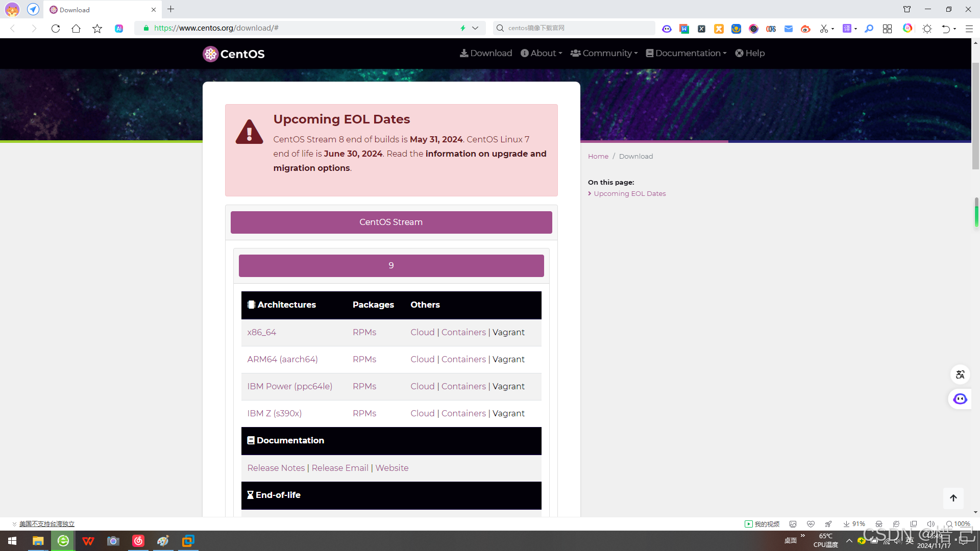Jump to Upcoming EOL Dates section link
The height and width of the screenshot is (551, 980).
pyautogui.click(x=629, y=194)
